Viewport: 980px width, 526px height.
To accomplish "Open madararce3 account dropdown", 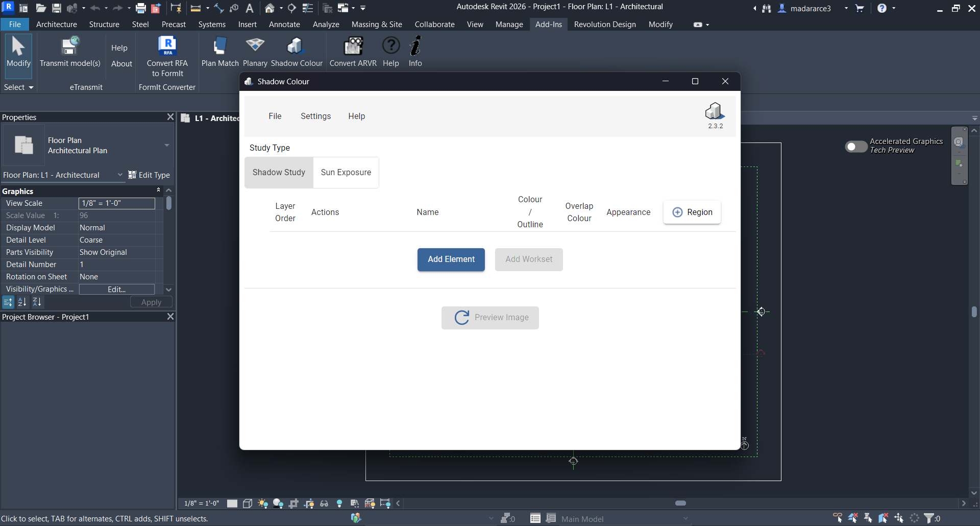I will pos(846,8).
